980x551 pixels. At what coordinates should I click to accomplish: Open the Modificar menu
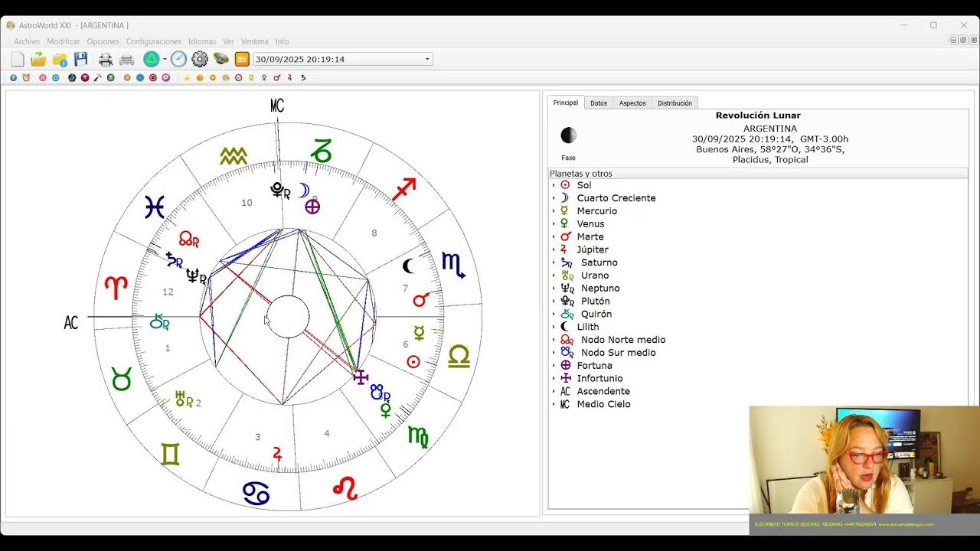tap(64, 41)
